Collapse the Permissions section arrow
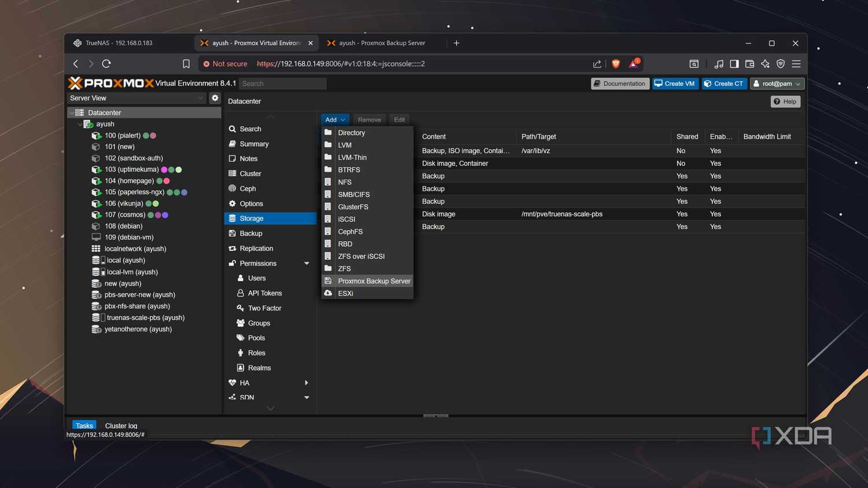The image size is (868, 488). pyautogui.click(x=307, y=264)
